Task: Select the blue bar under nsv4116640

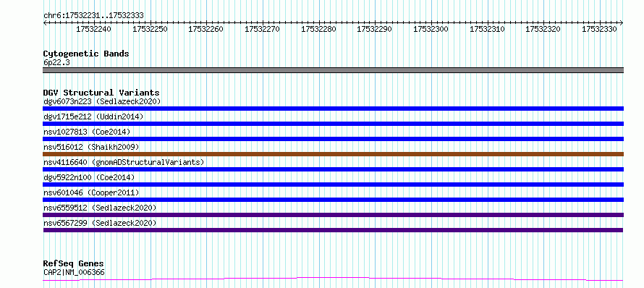Action: (333, 169)
